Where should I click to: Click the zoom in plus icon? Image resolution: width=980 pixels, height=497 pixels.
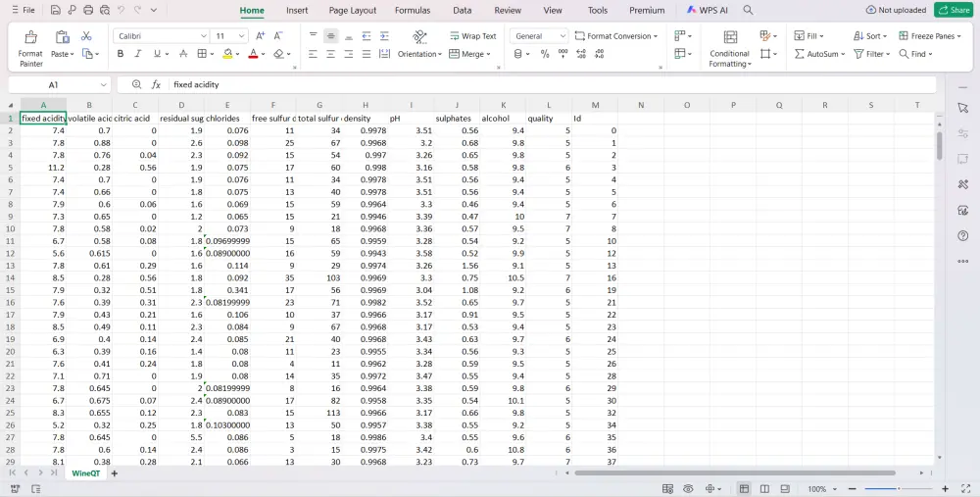[945, 489]
